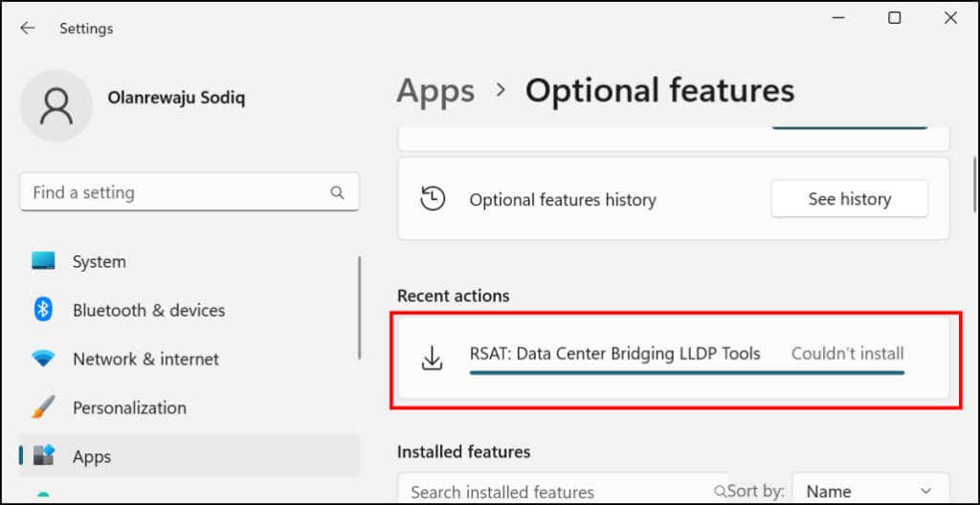980x505 pixels.
Task: Open the System settings page
Action: pos(99,261)
